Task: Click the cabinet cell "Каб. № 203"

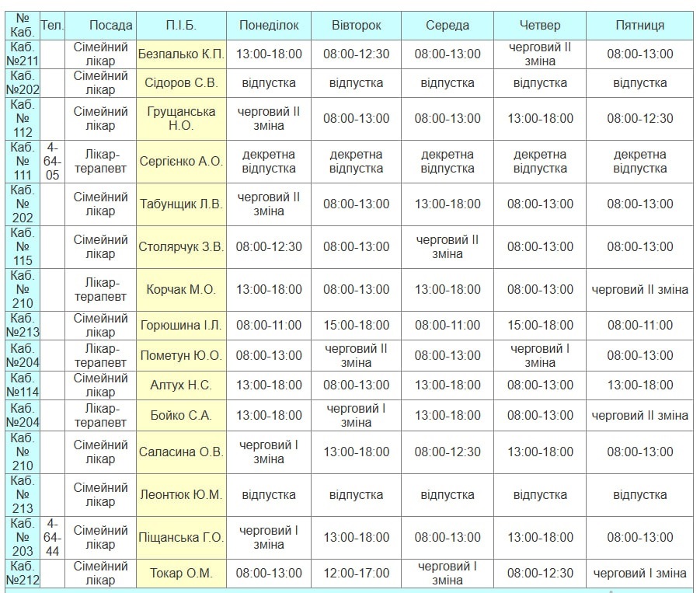Action: pyautogui.click(x=23, y=538)
